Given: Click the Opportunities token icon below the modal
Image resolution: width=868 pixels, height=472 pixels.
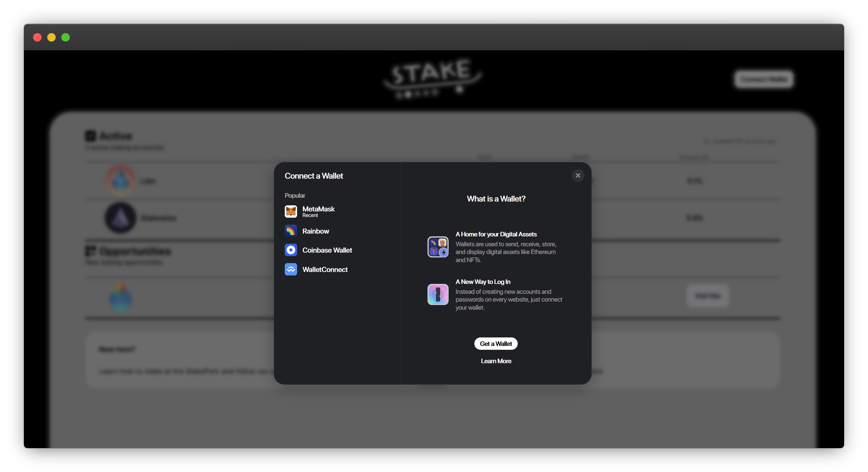Looking at the screenshot, I should click(120, 297).
